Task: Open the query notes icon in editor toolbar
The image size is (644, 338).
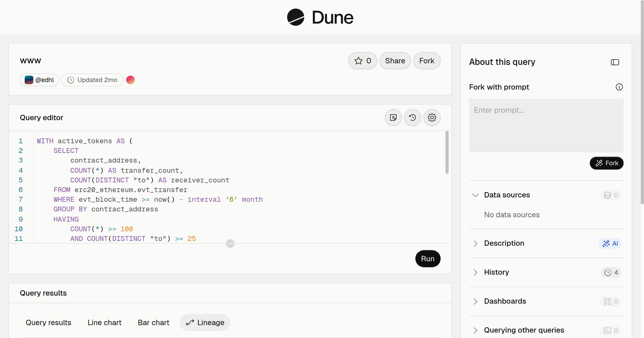Action: pyautogui.click(x=393, y=117)
